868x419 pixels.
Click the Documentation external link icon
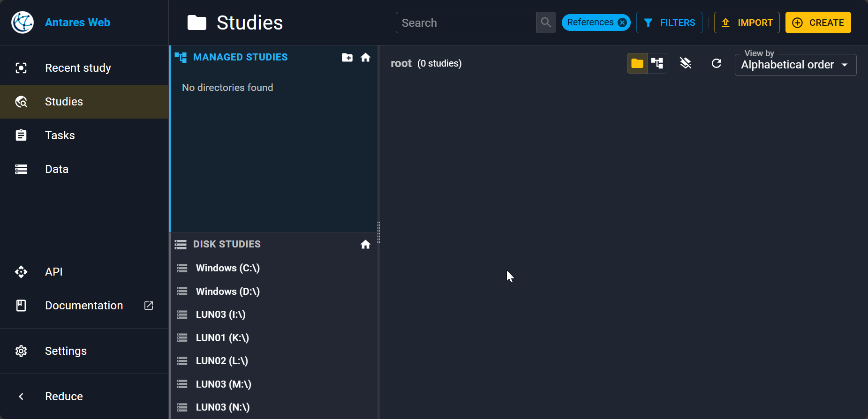click(x=149, y=306)
